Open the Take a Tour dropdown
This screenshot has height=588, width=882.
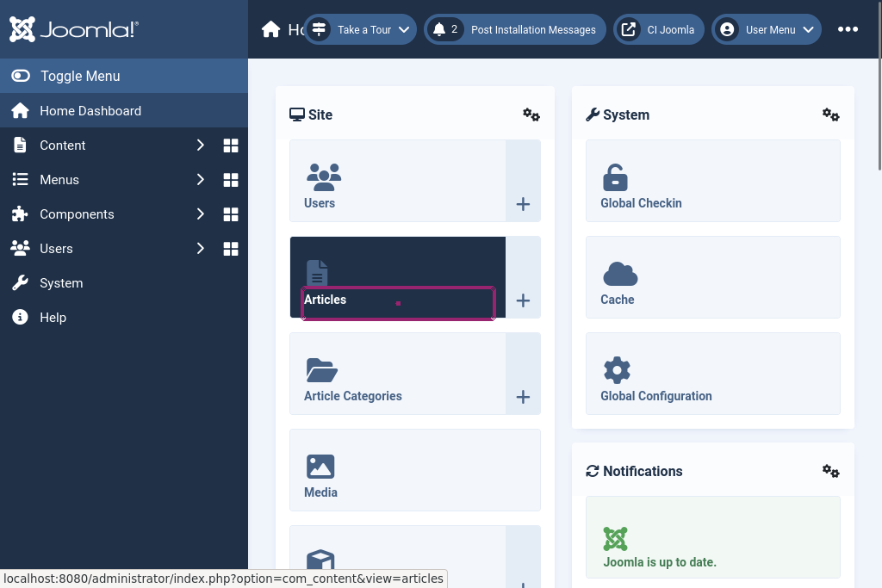click(x=360, y=29)
